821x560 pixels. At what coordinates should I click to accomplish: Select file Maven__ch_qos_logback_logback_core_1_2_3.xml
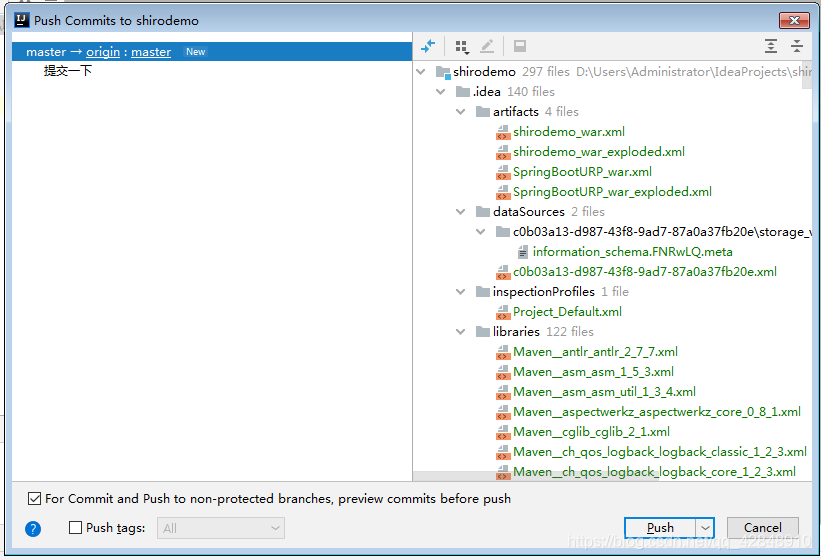coord(654,472)
